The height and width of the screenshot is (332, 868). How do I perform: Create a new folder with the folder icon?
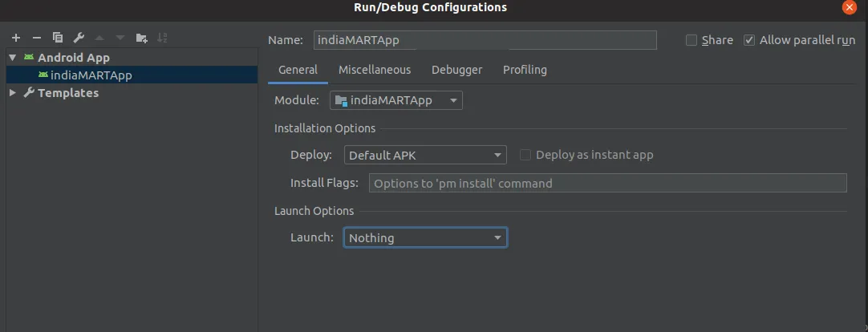coord(142,38)
